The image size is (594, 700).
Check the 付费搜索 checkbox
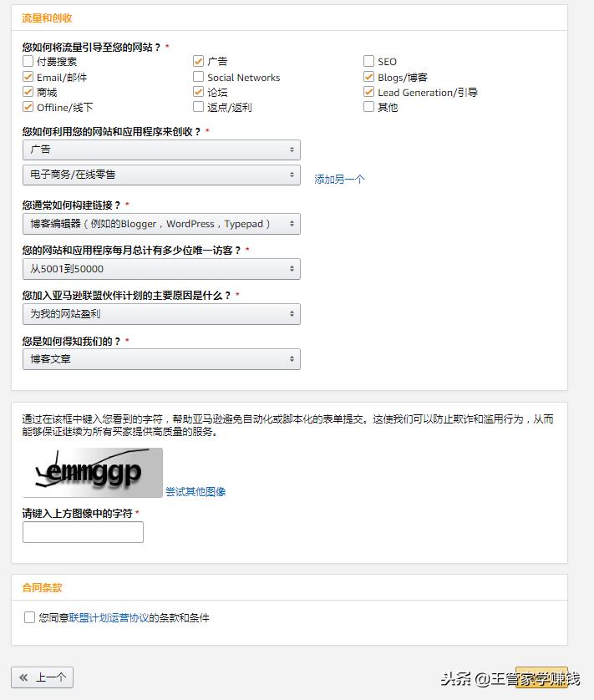[28, 61]
